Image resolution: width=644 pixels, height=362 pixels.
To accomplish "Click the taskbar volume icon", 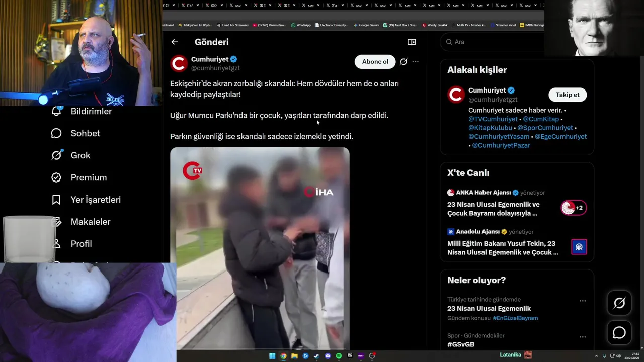I will (x=619, y=356).
